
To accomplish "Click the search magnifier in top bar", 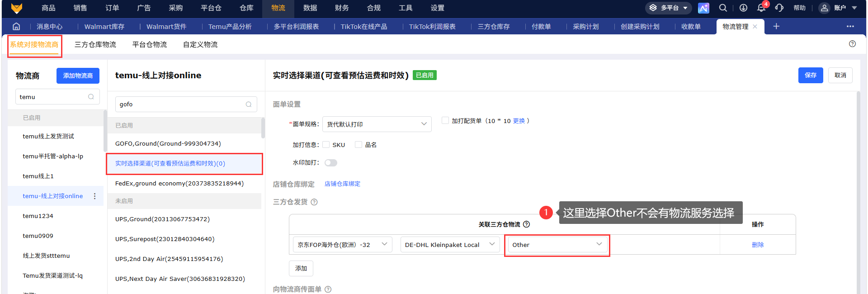I will 723,8.
